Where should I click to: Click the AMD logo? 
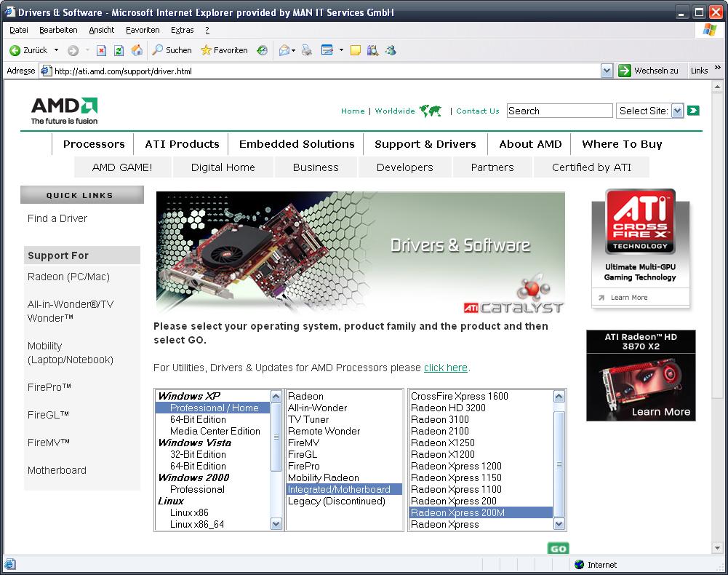pyautogui.click(x=65, y=111)
